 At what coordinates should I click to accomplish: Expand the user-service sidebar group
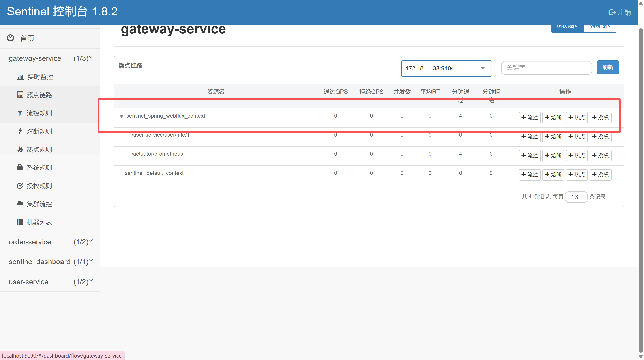[50, 282]
